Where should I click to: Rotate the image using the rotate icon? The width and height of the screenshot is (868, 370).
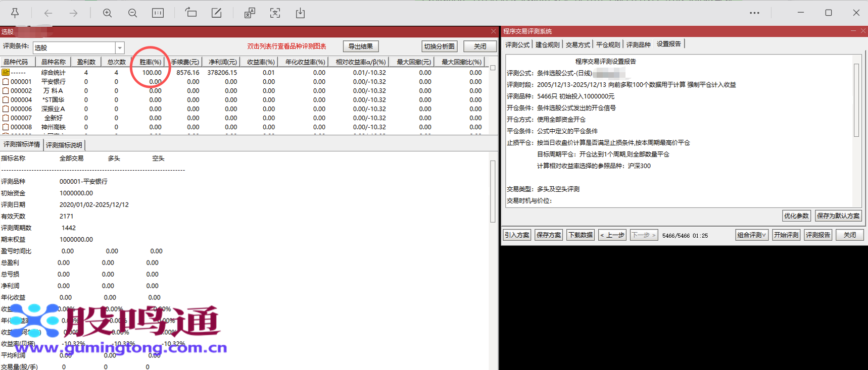[x=190, y=13]
